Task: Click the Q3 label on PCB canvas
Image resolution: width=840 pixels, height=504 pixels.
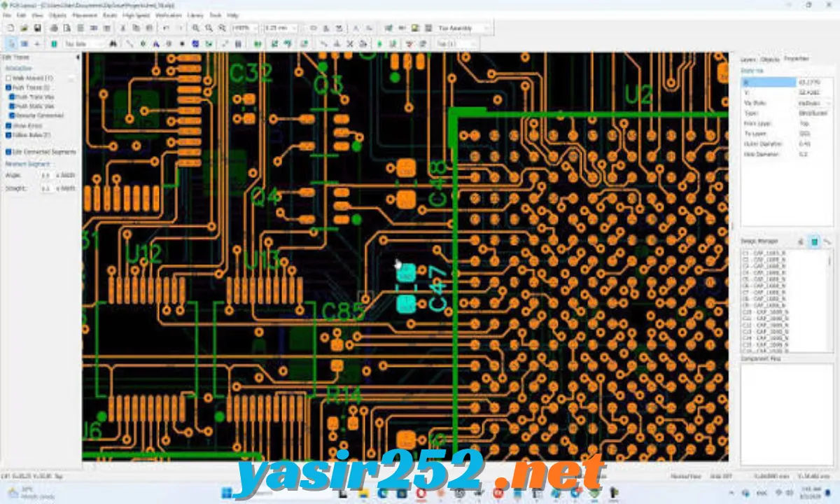Action: tap(328, 85)
